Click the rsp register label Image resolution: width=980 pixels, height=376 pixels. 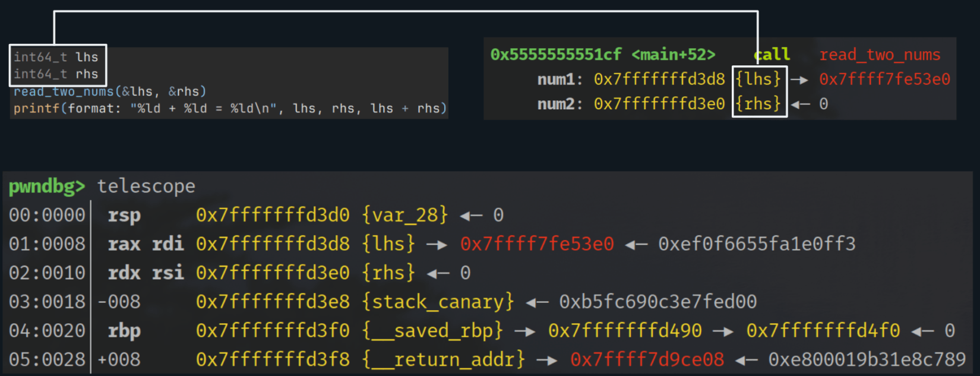click(124, 215)
